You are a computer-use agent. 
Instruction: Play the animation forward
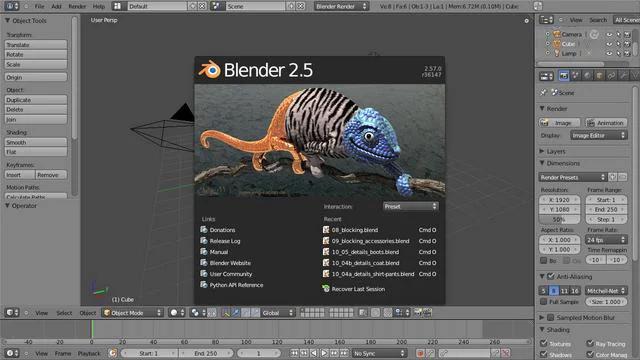[324, 353]
